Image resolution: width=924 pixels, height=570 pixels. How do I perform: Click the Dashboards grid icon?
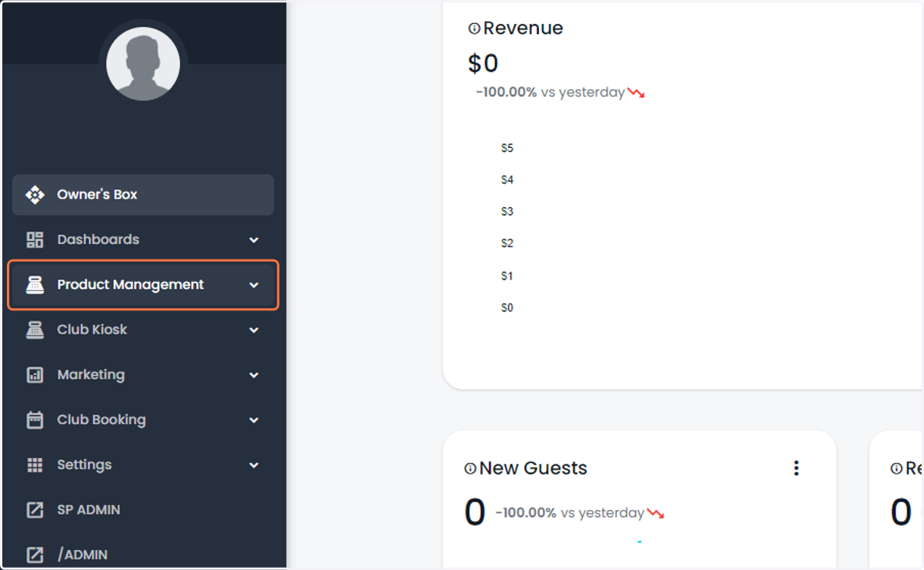[35, 240]
